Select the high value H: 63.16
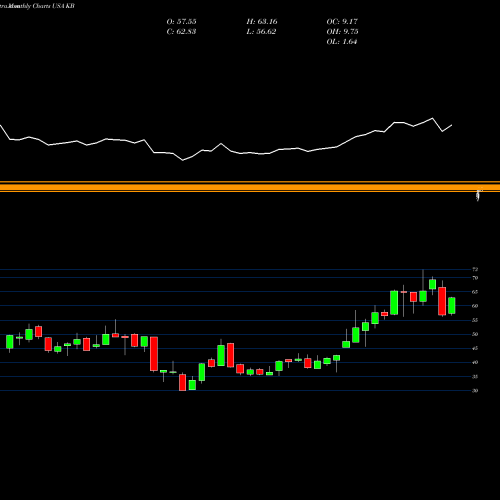This screenshot has height=500, width=500. pos(262,22)
